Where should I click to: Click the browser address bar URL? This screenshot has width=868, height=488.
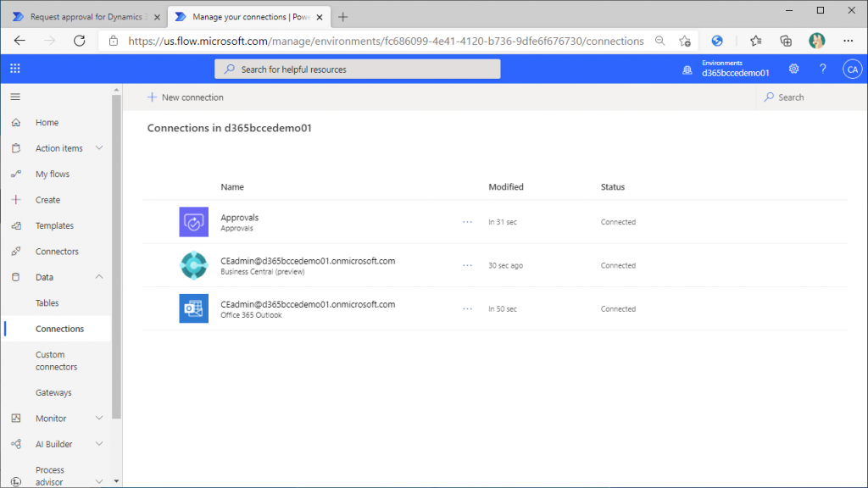386,41
